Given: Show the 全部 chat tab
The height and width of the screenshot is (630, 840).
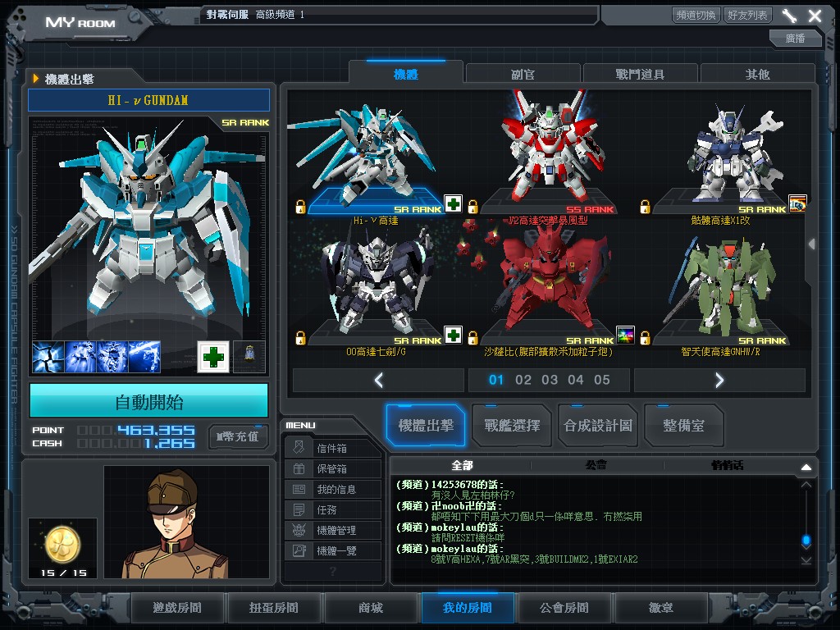Looking at the screenshot, I should point(462,465).
